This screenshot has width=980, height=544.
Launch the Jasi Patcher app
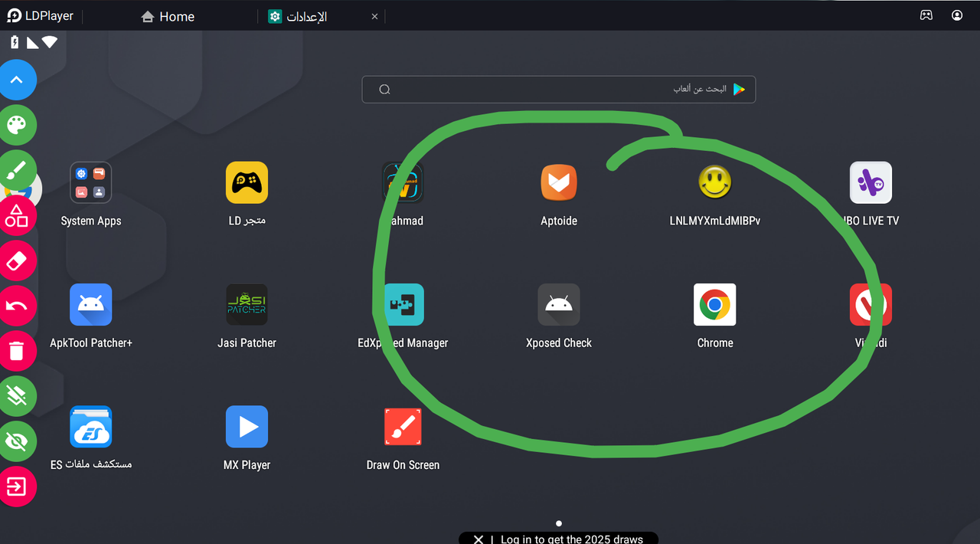click(247, 305)
